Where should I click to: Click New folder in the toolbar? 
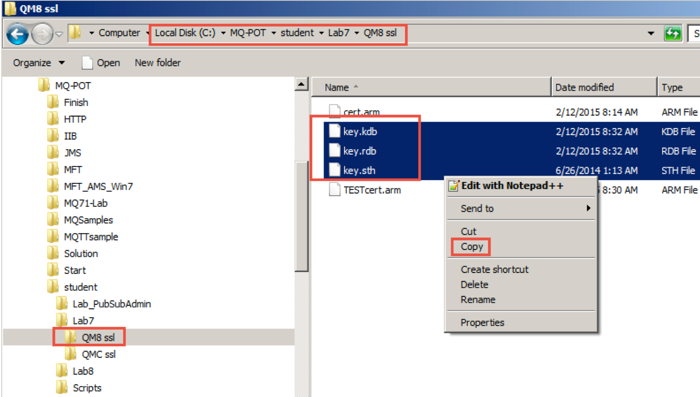tap(158, 63)
